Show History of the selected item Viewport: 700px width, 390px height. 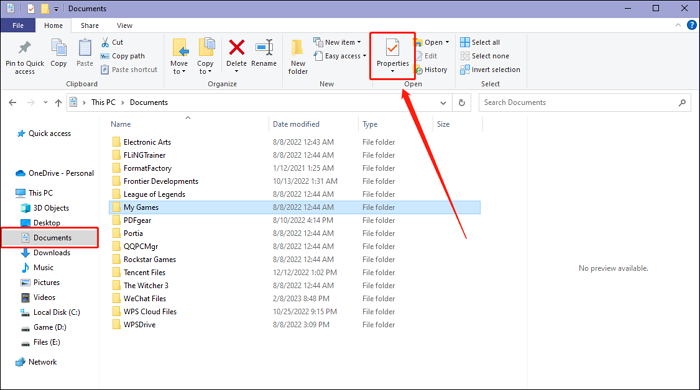coord(431,70)
